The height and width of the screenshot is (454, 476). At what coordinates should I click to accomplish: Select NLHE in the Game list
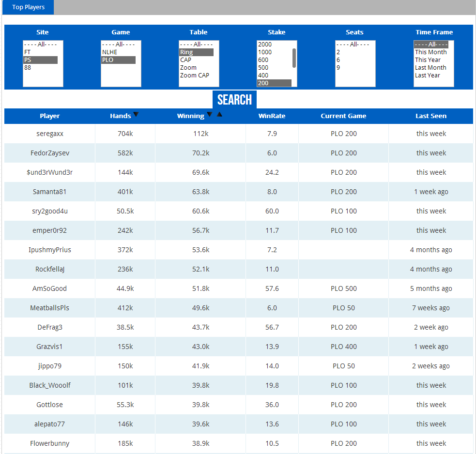pos(118,52)
